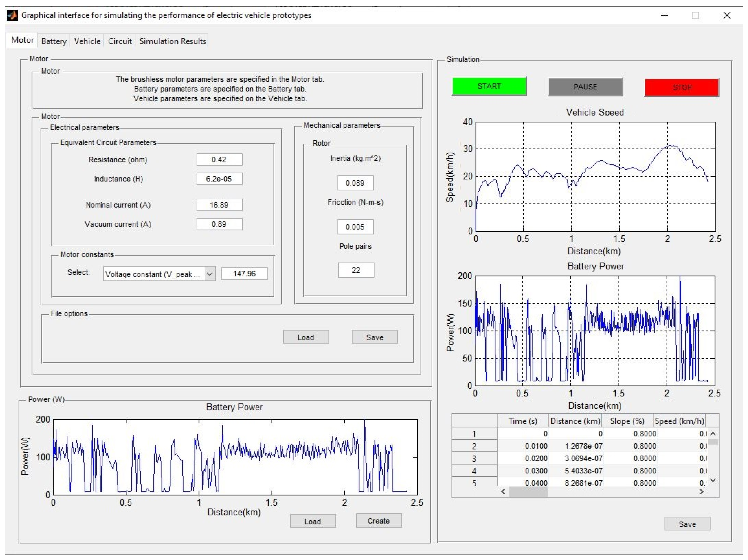The image size is (748, 560).
Task: Click Create below the Battery Power plot
Action: click(x=379, y=521)
